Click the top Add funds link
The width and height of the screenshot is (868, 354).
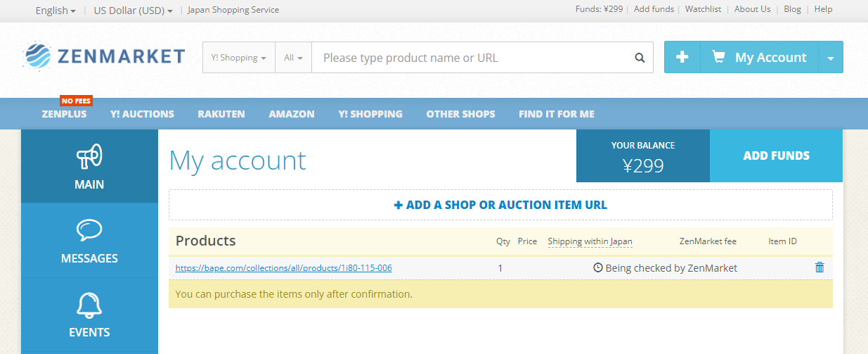(x=654, y=9)
